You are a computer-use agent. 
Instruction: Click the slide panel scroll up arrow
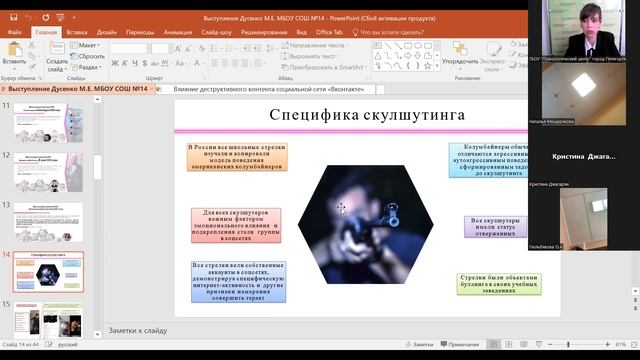click(x=97, y=99)
